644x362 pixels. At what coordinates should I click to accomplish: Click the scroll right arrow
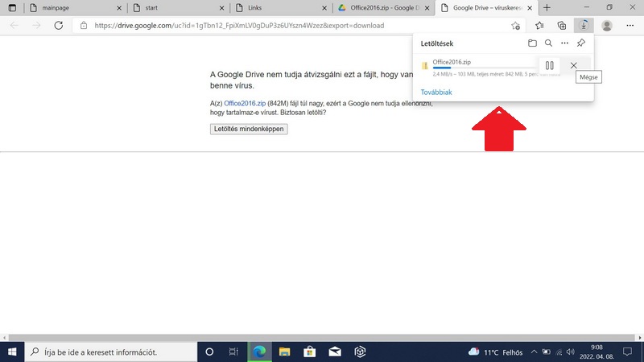[x=640, y=338]
